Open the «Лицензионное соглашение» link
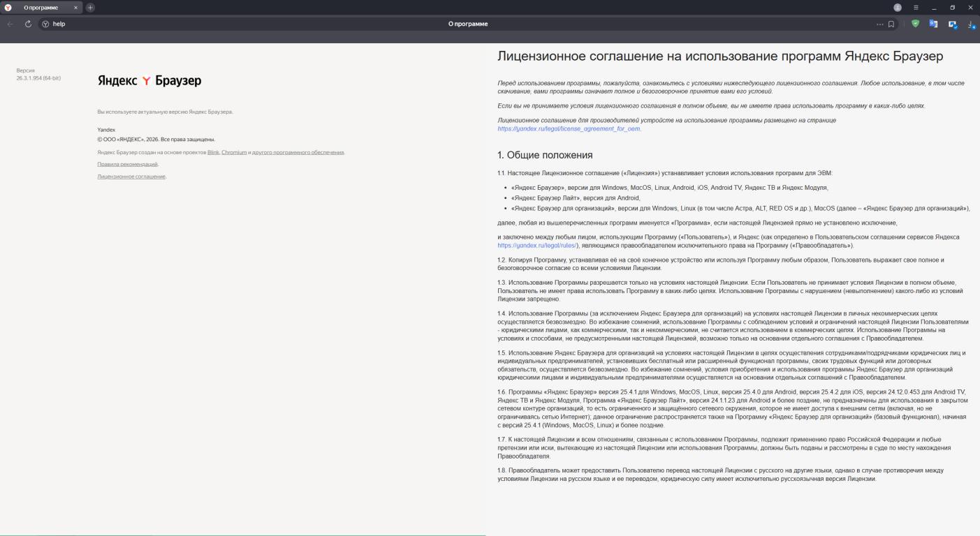Viewport: 980px width, 536px height. (x=131, y=177)
